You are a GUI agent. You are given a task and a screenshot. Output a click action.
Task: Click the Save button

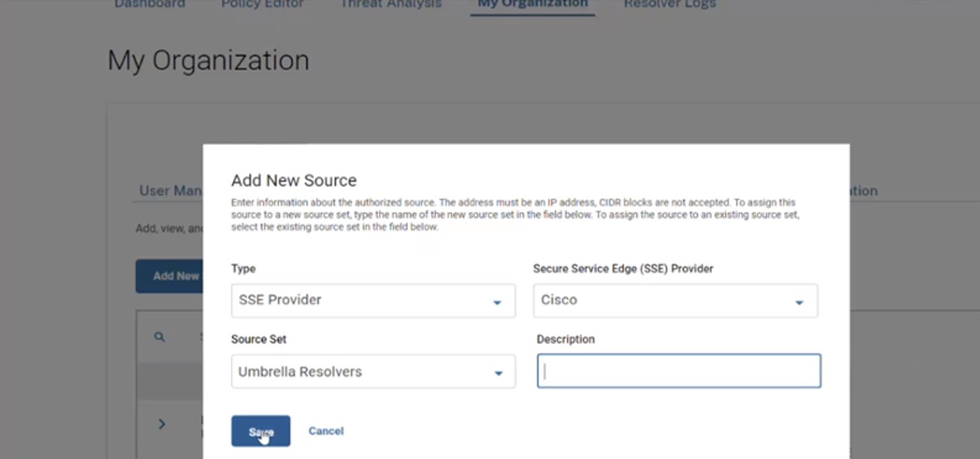click(x=260, y=430)
